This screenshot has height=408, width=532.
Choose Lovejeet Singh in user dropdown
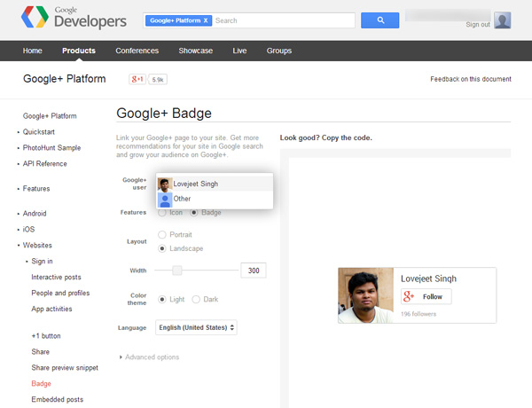[x=215, y=184]
